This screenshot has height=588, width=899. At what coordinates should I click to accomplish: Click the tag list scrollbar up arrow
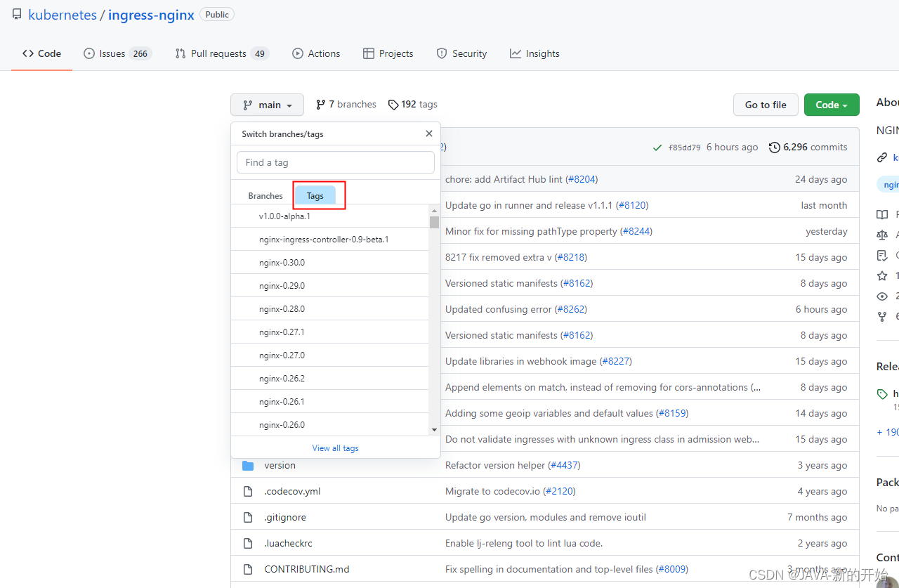pyautogui.click(x=434, y=210)
